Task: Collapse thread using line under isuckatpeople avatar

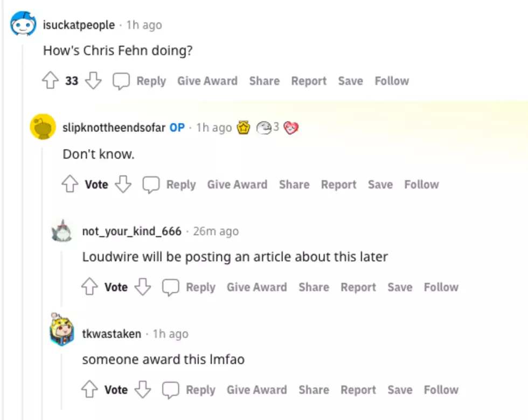Action: point(23,229)
